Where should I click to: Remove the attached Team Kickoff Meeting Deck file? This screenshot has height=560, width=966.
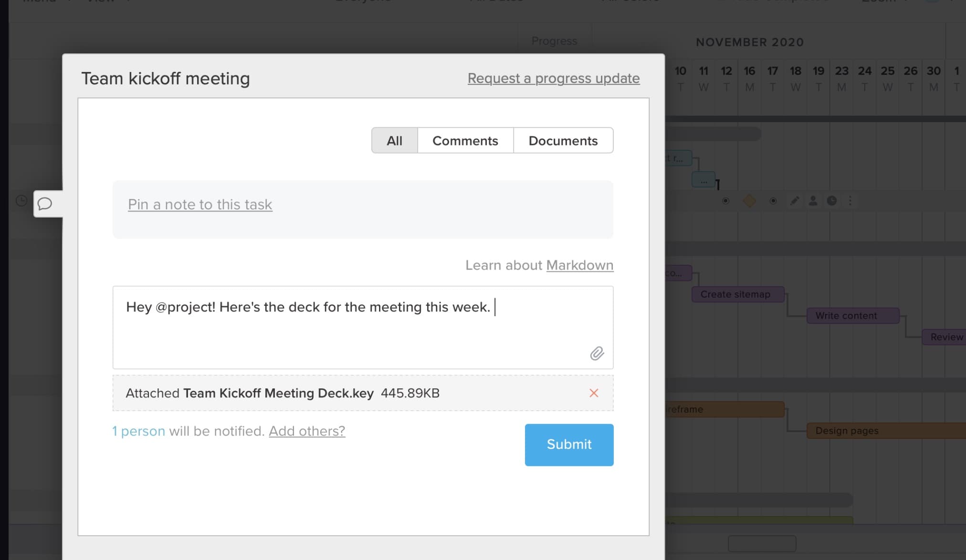594,393
